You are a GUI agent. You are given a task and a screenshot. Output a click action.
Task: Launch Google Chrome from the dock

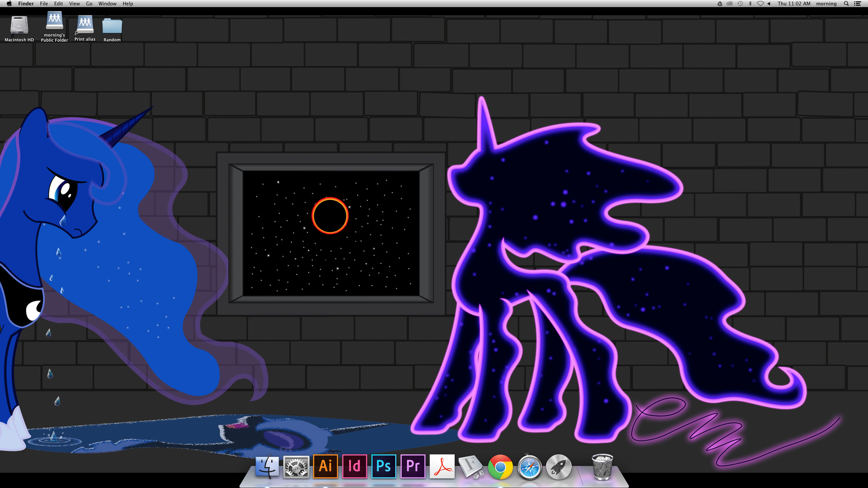click(500, 467)
